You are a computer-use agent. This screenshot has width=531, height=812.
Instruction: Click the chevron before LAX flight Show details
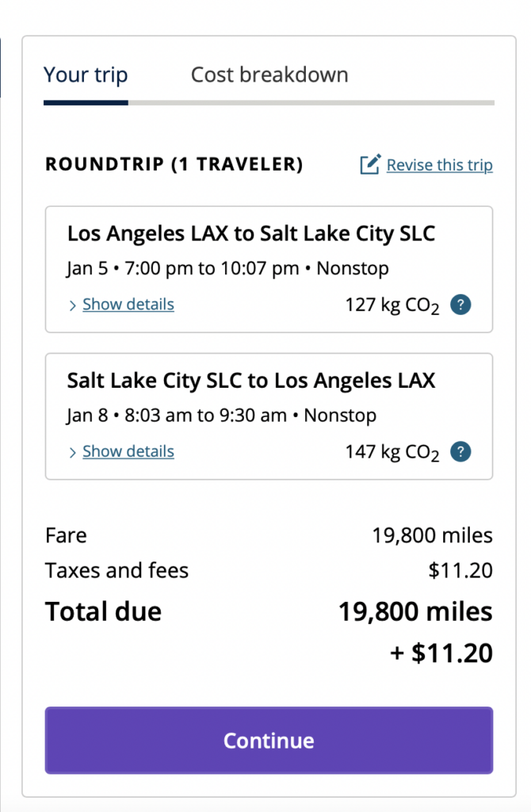[72, 304]
